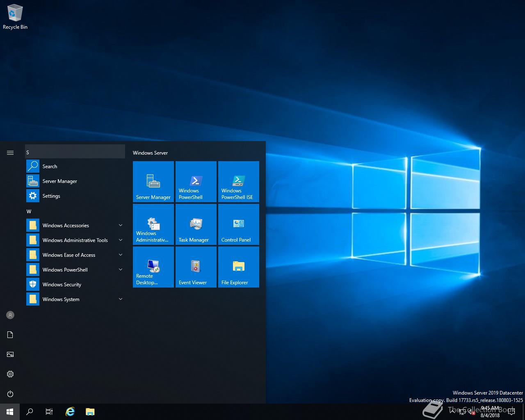Viewport: 525px width, 420px height.
Task: Launch the Task Manager tile
Action: tap(196, 224)
